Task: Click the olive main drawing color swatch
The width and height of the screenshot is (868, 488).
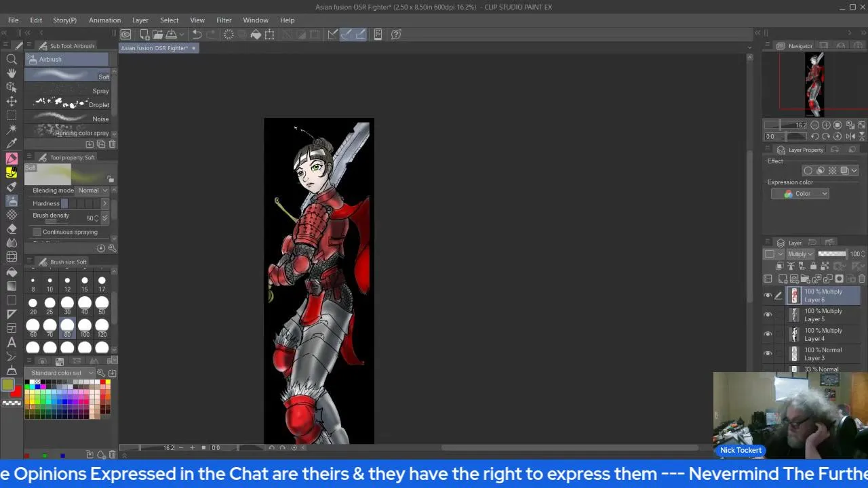Action: click(x=7, y=385)
